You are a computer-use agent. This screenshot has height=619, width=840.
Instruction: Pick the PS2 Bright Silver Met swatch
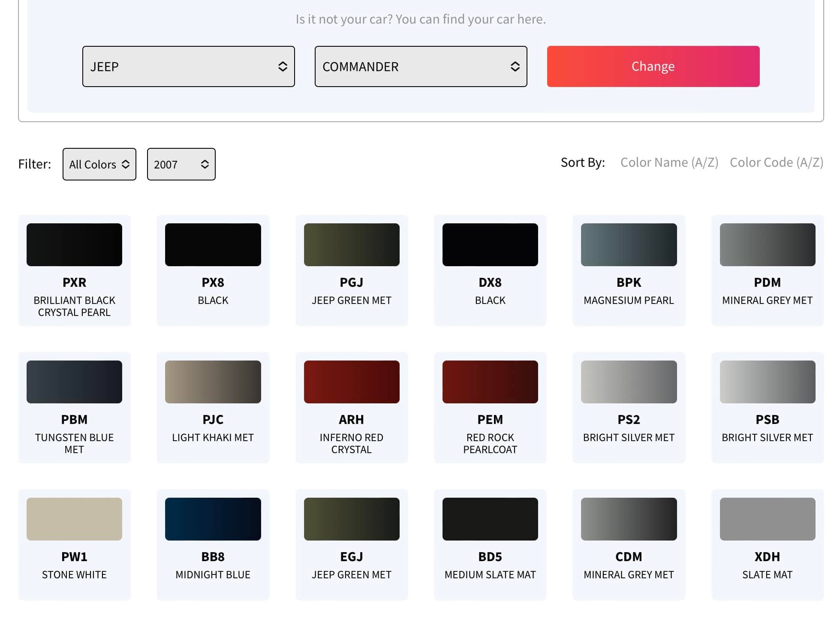coord(629,382)
